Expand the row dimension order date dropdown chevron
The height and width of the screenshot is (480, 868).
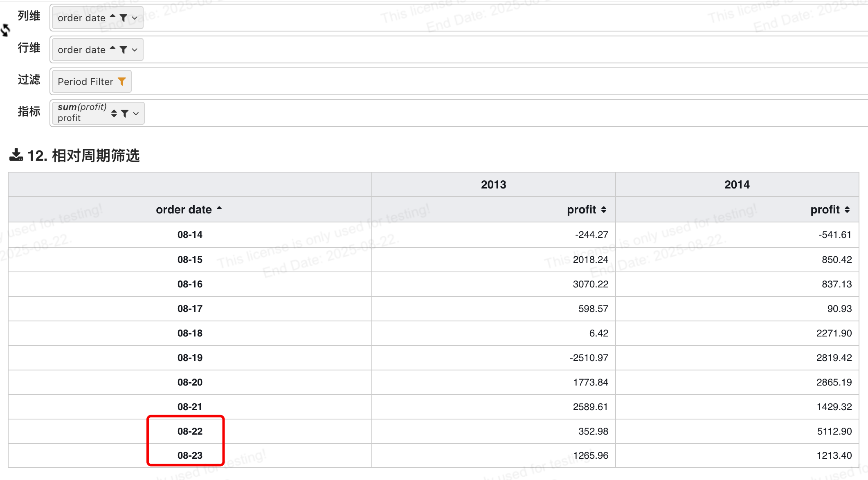pos(135,50)
